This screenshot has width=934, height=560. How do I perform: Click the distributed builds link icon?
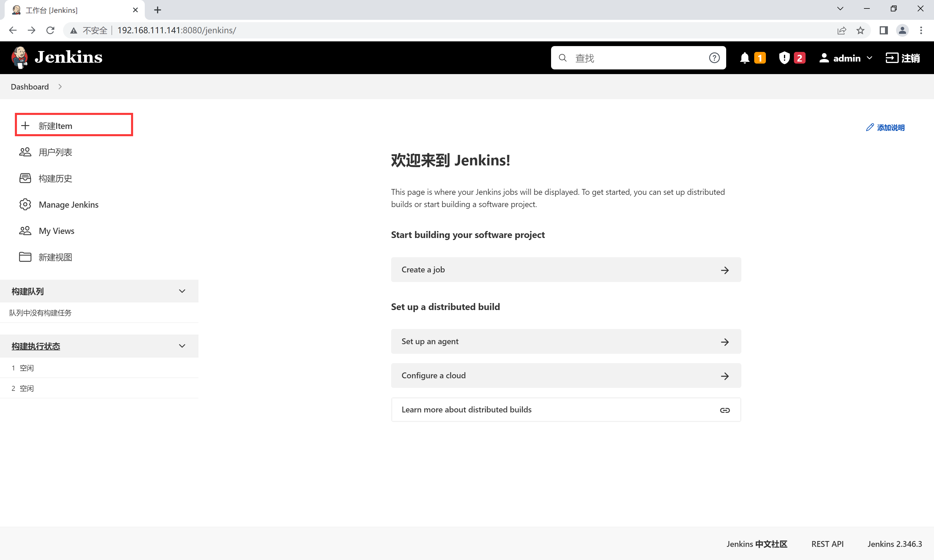coord(724,410)
